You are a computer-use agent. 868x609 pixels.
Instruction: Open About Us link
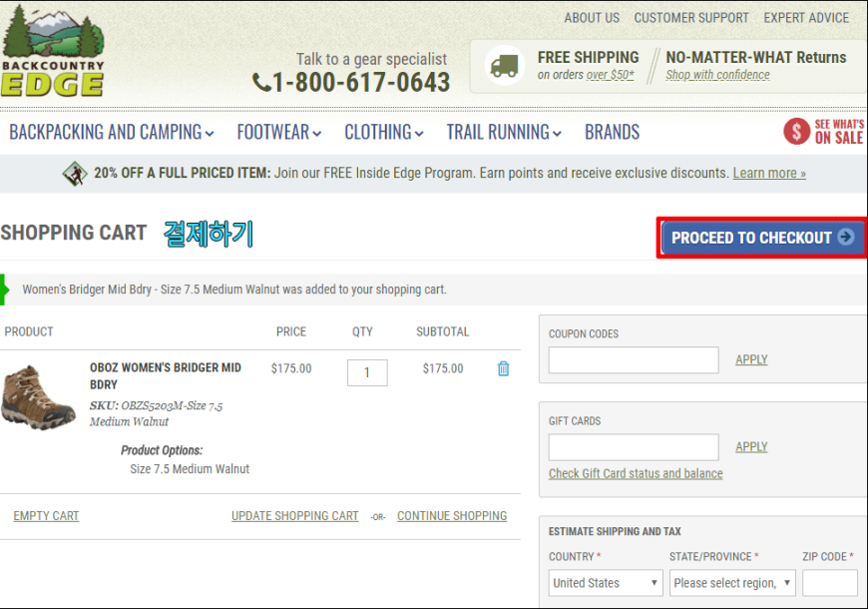pos(592,18)
